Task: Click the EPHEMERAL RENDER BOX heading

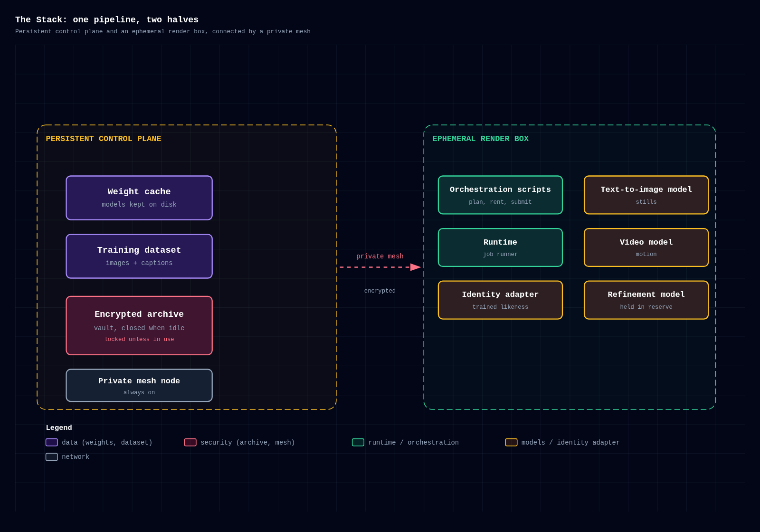Action: 480,139
